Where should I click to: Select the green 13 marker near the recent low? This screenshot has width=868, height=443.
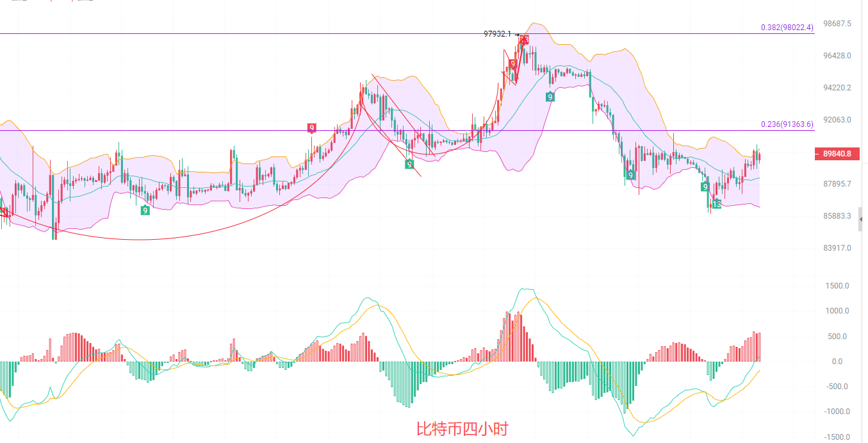(x=716, y=204)
